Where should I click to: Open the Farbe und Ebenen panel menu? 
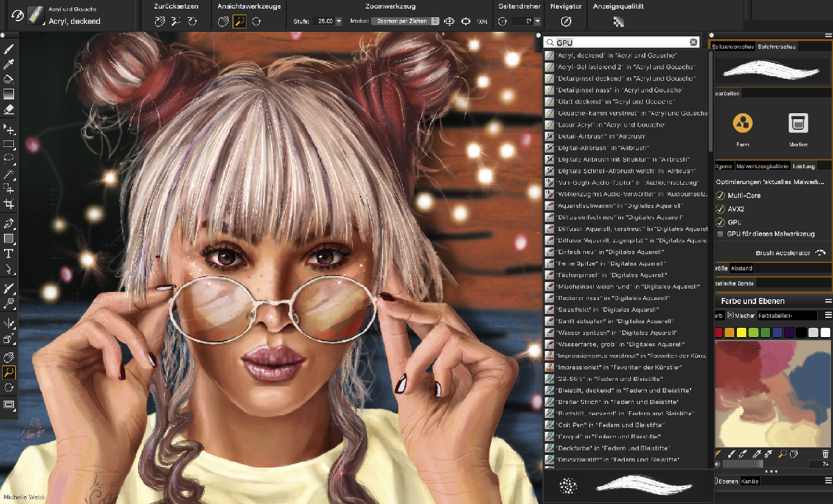(x=828, y=301)
